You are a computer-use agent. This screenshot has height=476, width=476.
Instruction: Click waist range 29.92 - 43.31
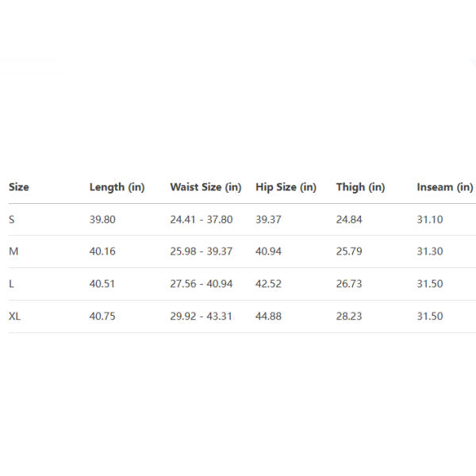(x=202, y=316)
